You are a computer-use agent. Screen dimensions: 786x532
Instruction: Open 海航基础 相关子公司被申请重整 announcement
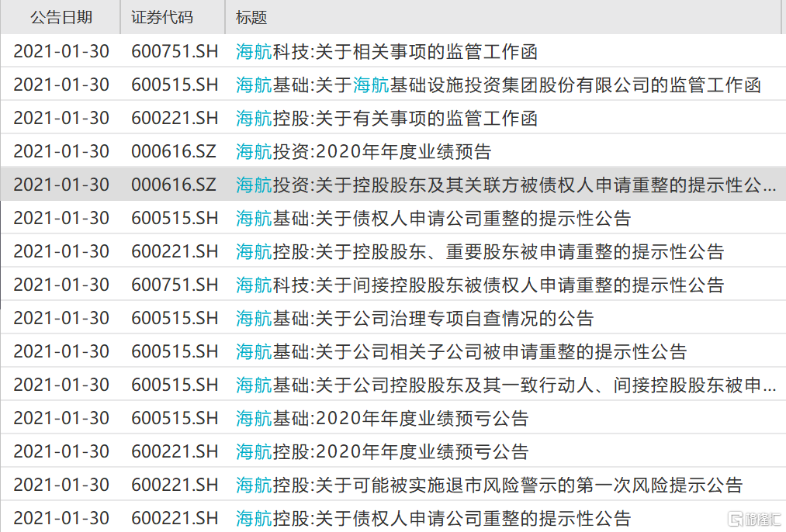point(461,351)
